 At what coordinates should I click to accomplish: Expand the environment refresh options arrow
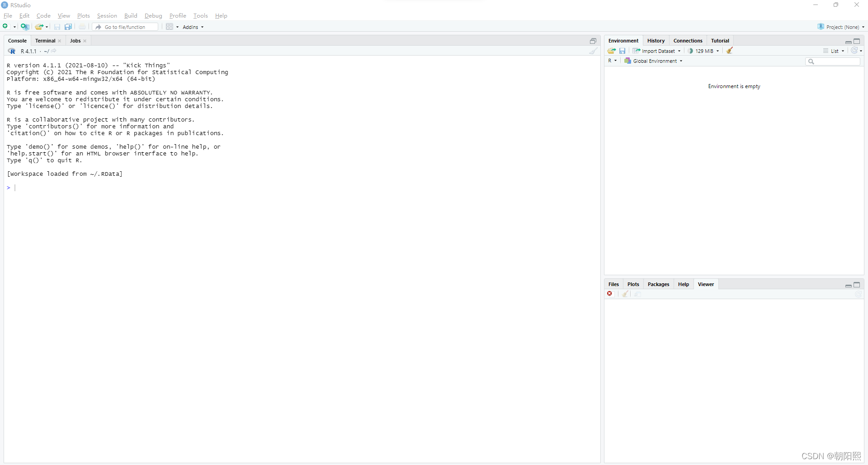861,51
